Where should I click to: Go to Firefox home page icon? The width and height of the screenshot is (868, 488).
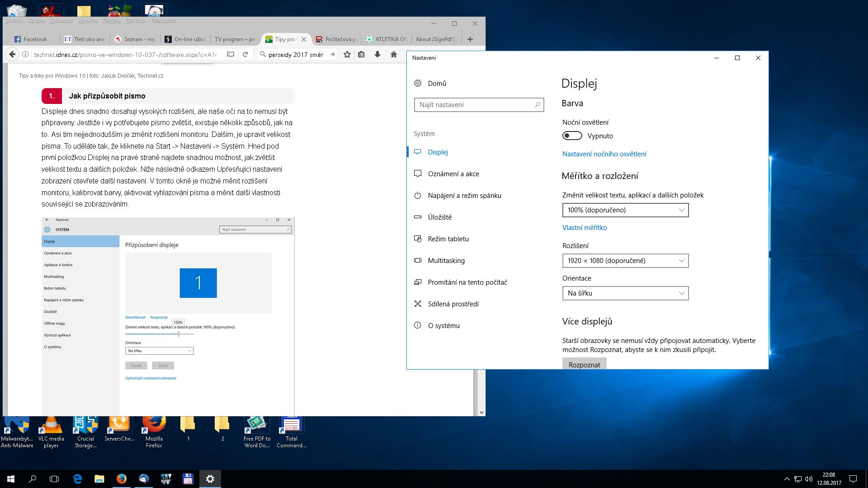[394, 54]
